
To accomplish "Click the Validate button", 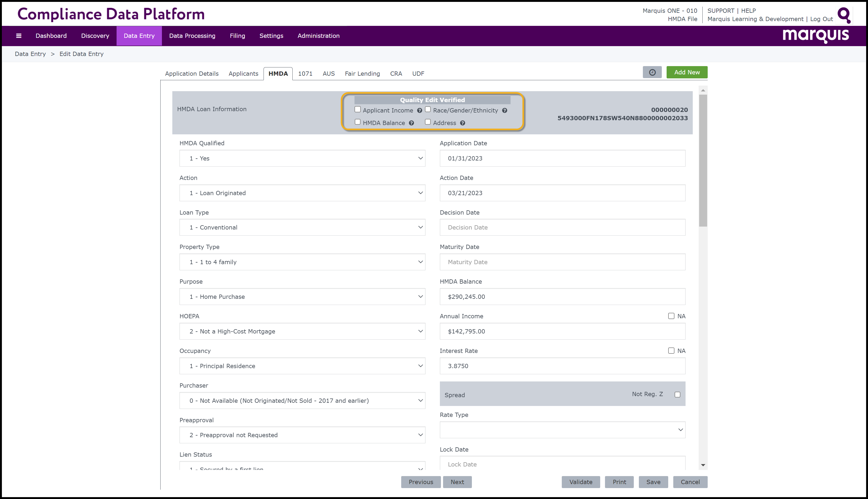I will coord(581,482).
